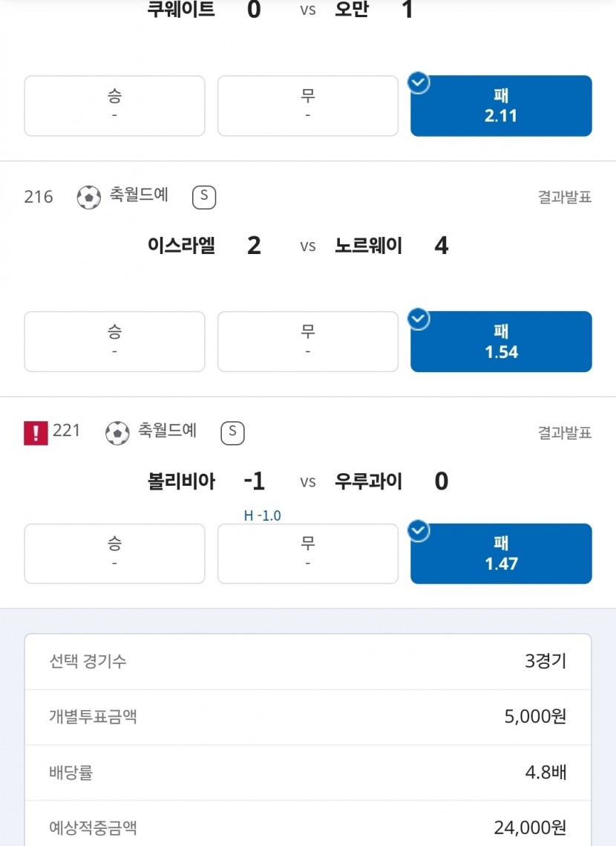
Task: Click the checkmark badge on the 1.54 selection
Action: 419,319
